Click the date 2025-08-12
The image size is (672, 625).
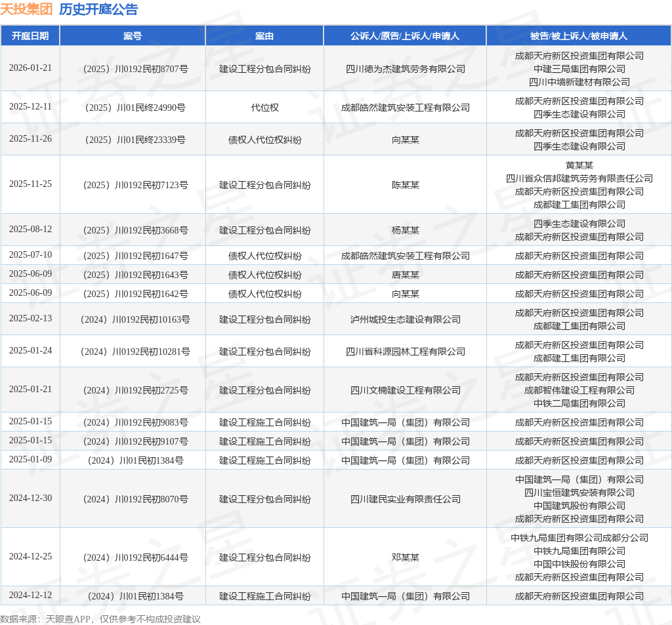(30, 229)
